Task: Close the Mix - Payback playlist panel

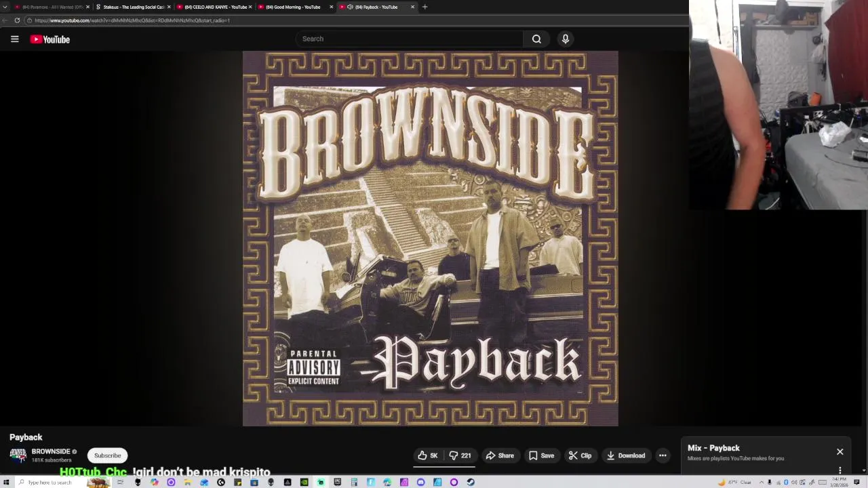Action: click(840, 451)
